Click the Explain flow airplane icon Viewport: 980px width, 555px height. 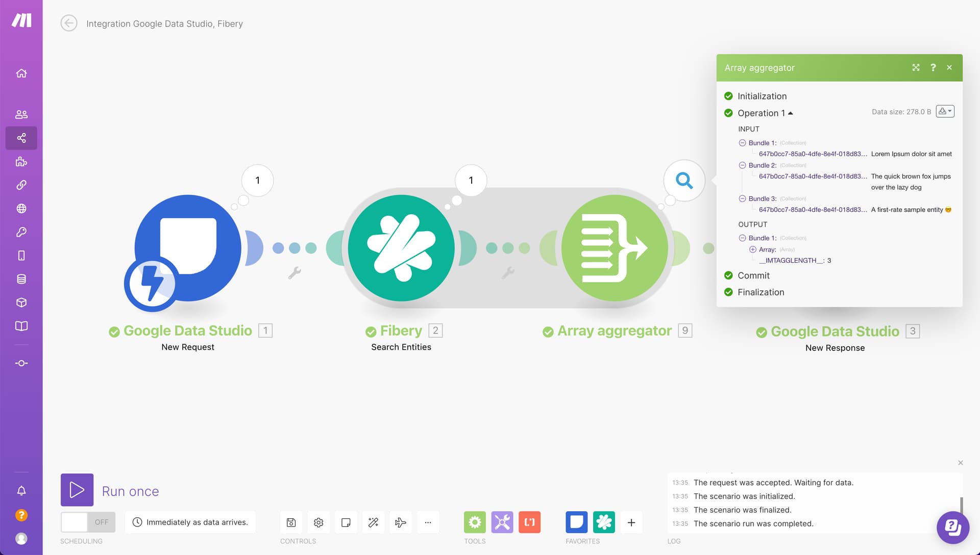coord(401,522)
